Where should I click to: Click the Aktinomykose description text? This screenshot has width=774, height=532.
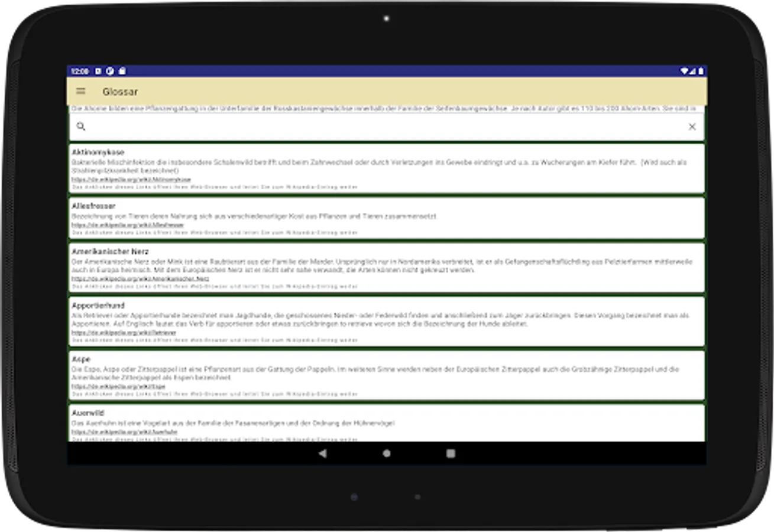[379, 166]
